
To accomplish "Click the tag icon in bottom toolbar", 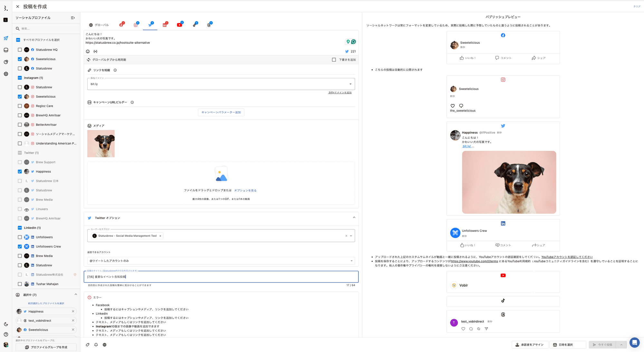I will (88, 345).
